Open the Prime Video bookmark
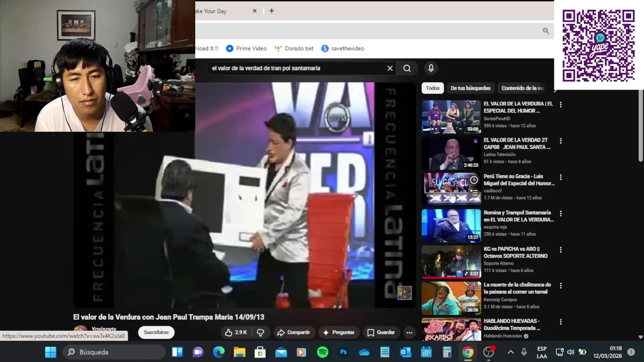 [x=246, y=48]
